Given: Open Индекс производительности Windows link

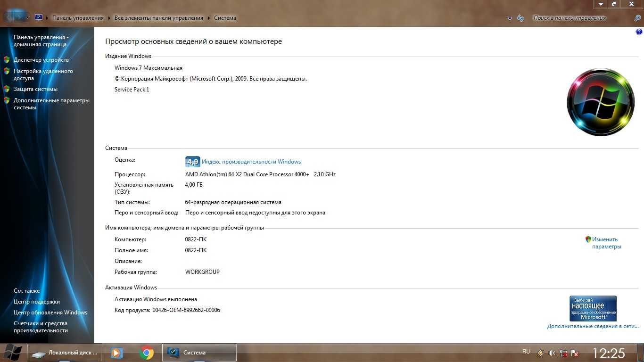Looking at the screenshot, I should (x=251, y=162).
